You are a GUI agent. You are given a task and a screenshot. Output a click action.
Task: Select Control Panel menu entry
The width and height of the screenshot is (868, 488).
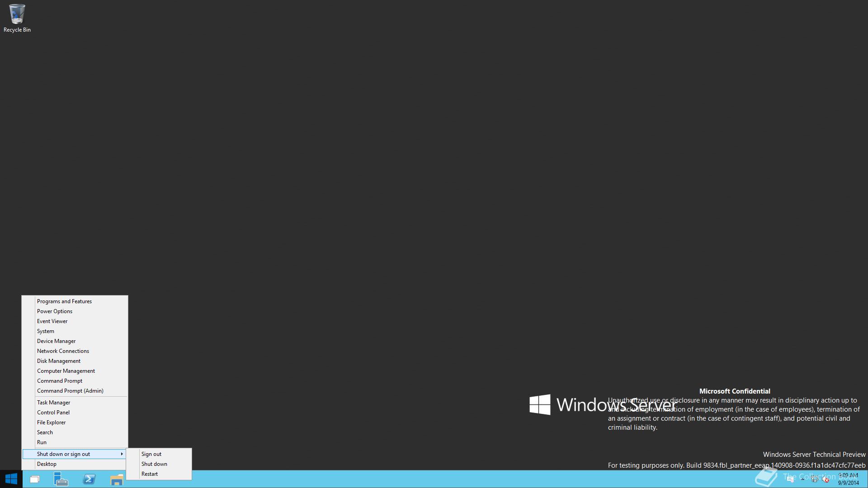point(53,413)
